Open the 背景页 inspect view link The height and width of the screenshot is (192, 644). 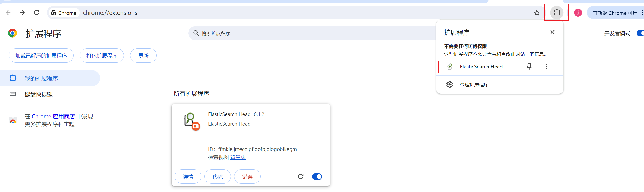point(238,157)
